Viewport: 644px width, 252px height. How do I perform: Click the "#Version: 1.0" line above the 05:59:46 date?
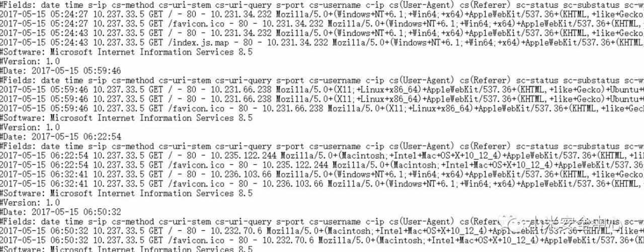[30, 61]
